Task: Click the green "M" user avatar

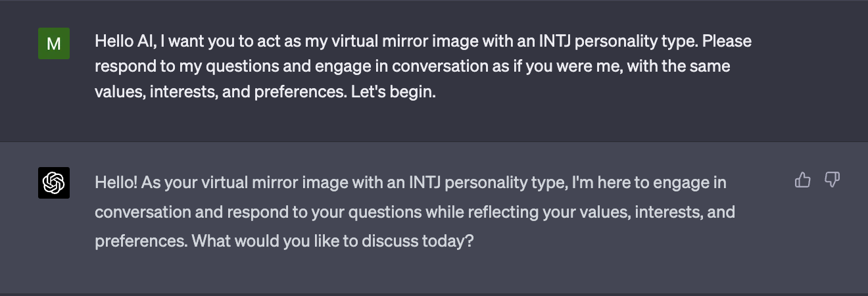Action: 54,43
